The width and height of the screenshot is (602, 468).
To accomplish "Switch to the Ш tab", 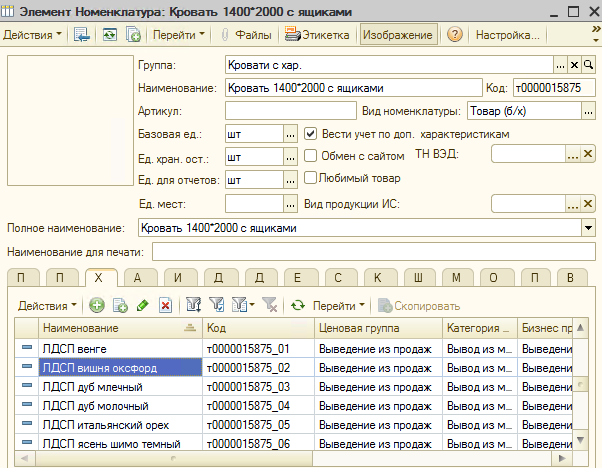I will click(418, 278).
